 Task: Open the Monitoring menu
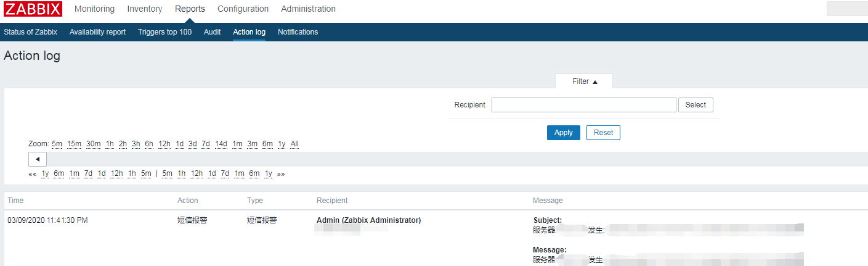(x=94, y=9)
